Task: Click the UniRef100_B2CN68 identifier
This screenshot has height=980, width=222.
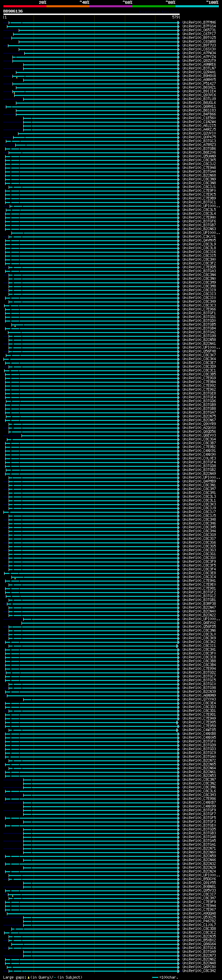Action: pyautogui.click(x=199, y=175)
